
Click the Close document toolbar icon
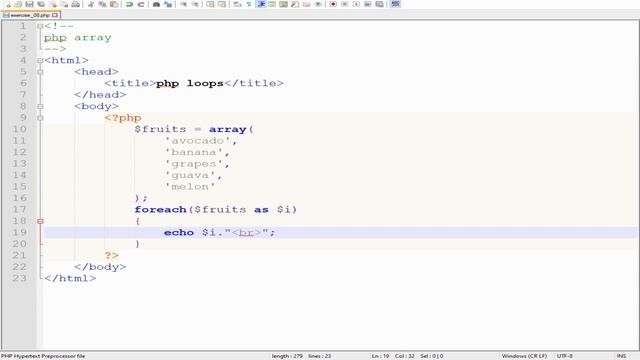[x=53, y=4]
